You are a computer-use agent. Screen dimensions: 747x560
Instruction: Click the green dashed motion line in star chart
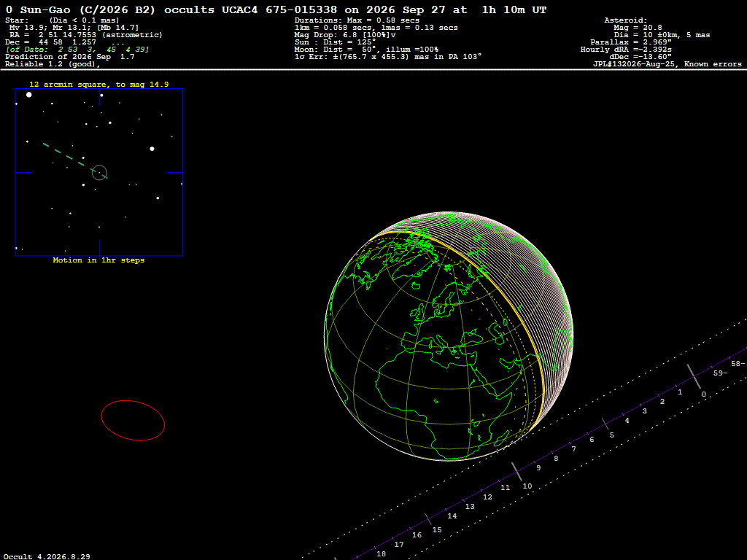point(75,161)
